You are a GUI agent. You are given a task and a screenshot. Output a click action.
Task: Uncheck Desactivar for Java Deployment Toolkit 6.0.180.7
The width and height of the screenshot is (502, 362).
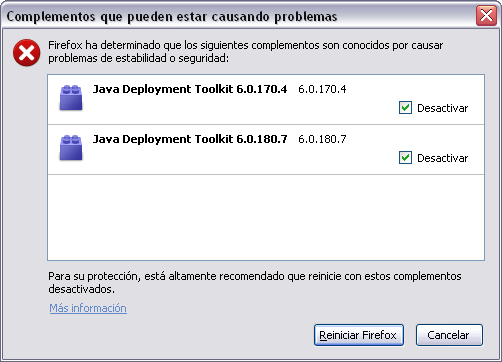(x=405, y=158)
